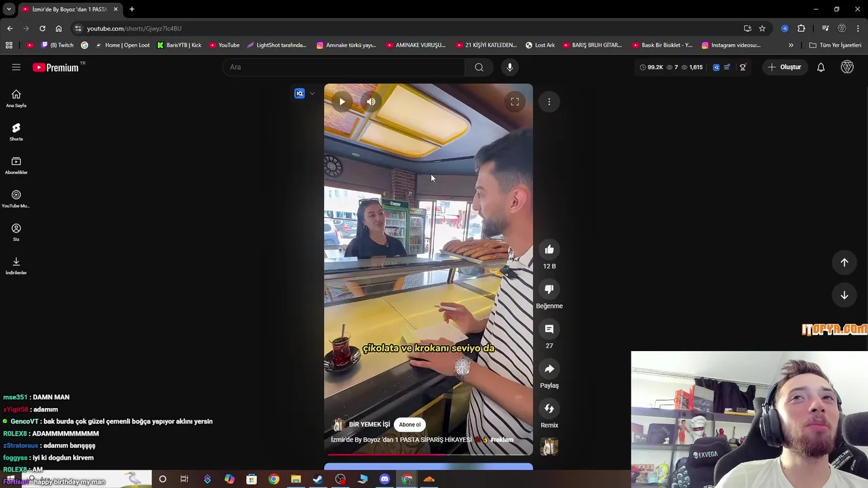Open the account avatar menu

(x=847, y=67)
